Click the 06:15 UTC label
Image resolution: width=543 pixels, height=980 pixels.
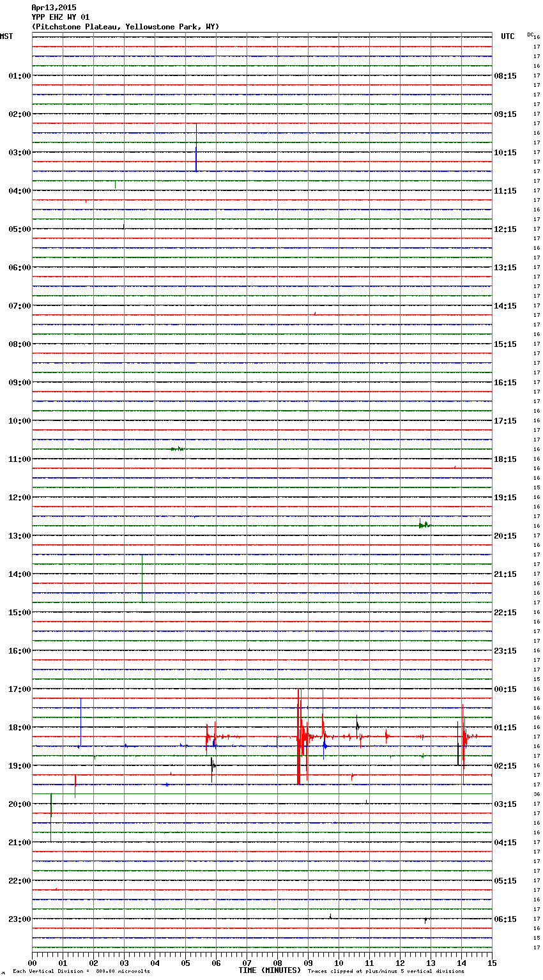coord(505,919)
